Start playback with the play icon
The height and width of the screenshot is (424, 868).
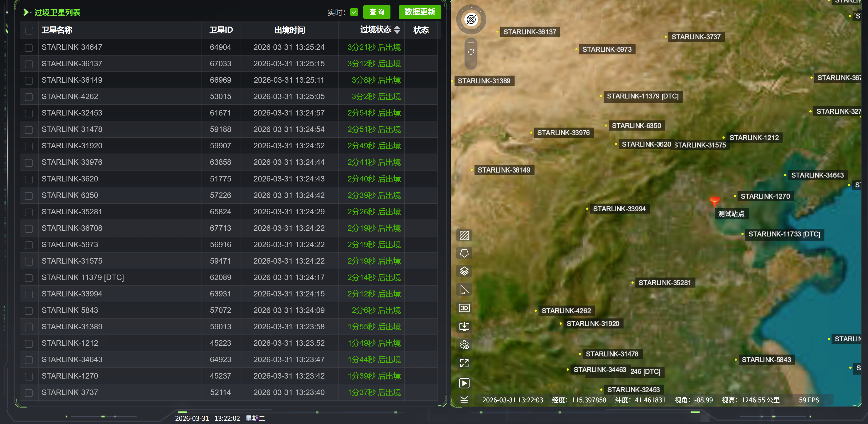pyautogui.click(x=464, y=383)
